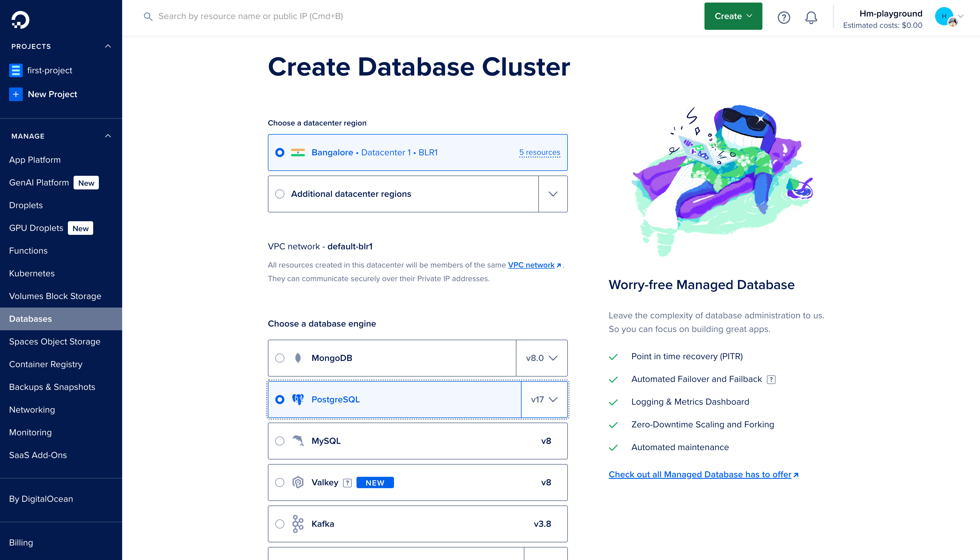The image size is (980, 560).
Task: Open GenAI Platform in the sidebar
Action: point(39,183)
